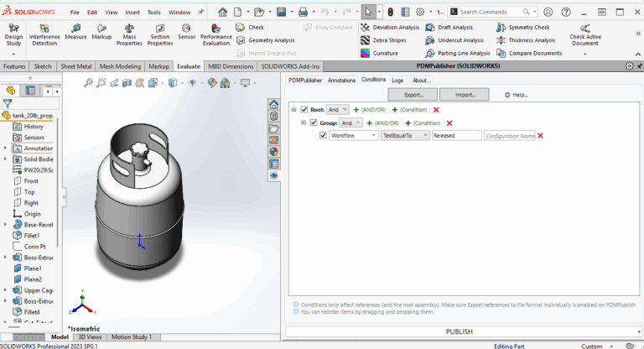Open the Help link
The width and height of the screenshot is (644, 349).
517,95
